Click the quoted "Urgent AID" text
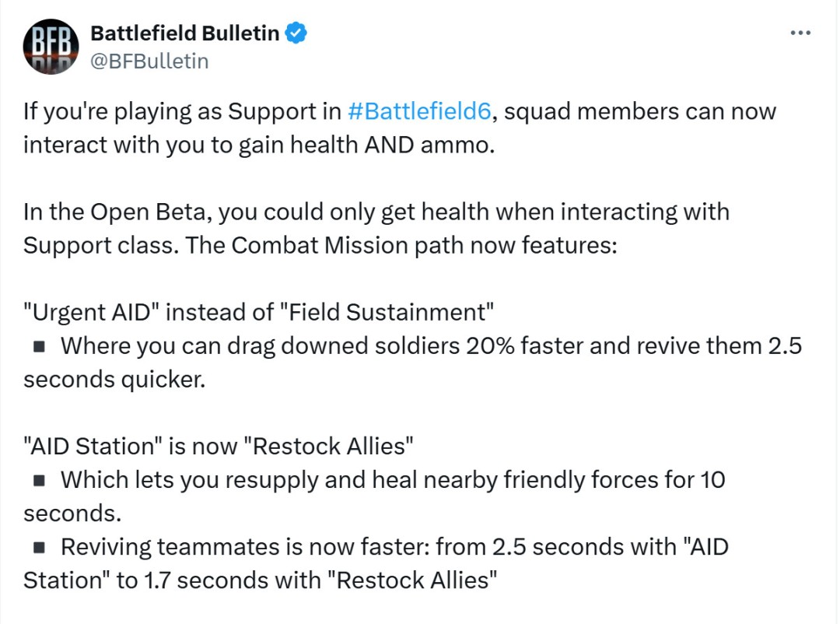Screen dimensions: 840x624 click(x=90, y=312)
